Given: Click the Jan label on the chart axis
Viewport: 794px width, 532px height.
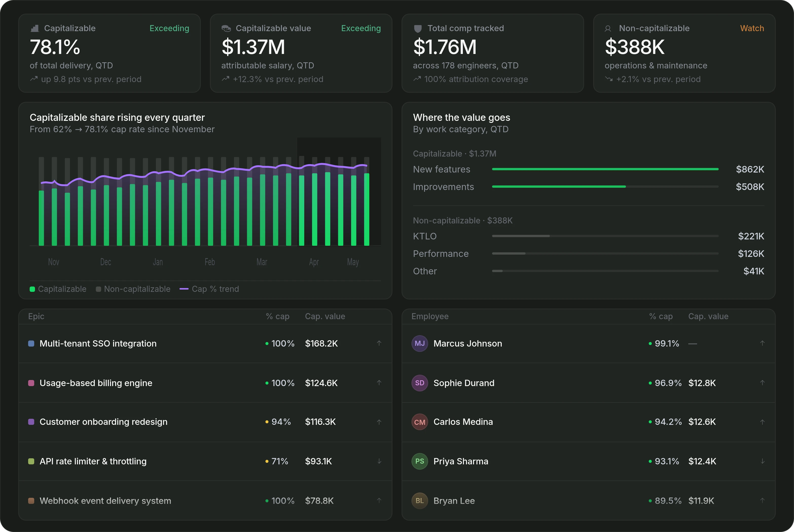Looking at the screenshot, I should point(158,262).
